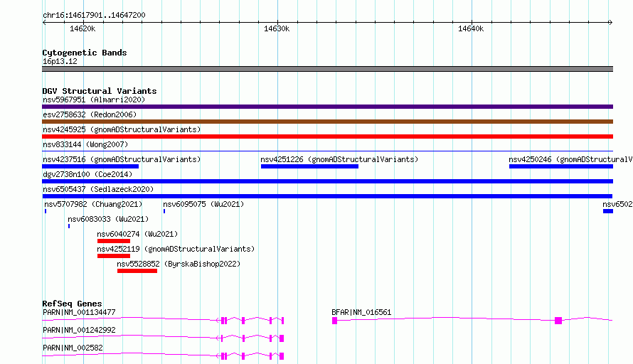Click the nsv4251226 gnomAD variant label
The height and width of the screenshot is (364, 633).
coord(339,159)
